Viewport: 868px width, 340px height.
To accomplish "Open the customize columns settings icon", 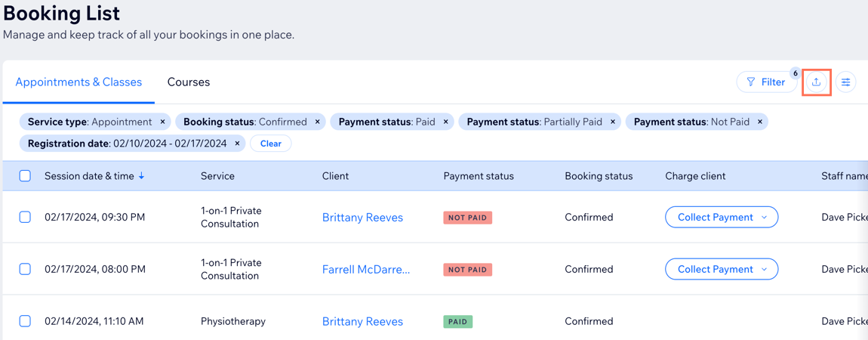I will 845,82.
